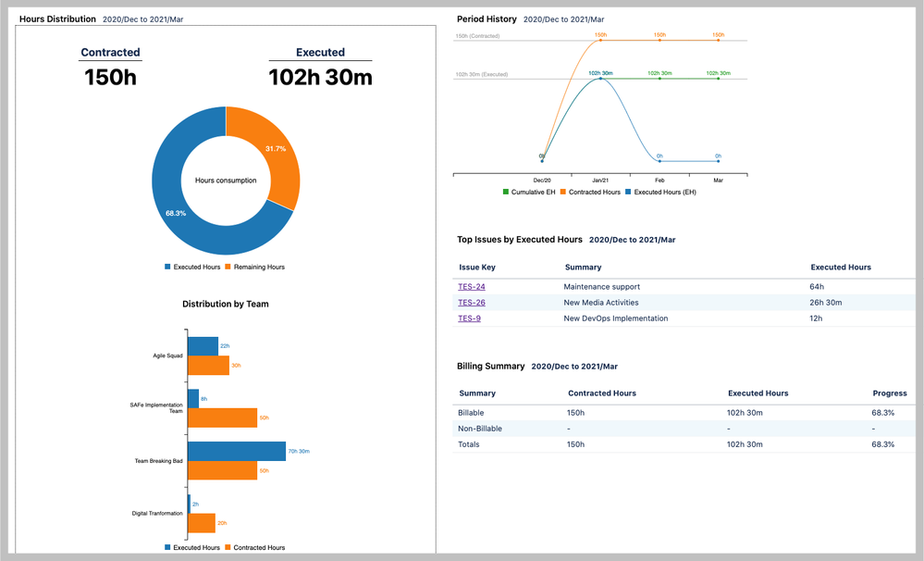Click the Period History title
Screen dimensions: 924x561
[487, 19]
